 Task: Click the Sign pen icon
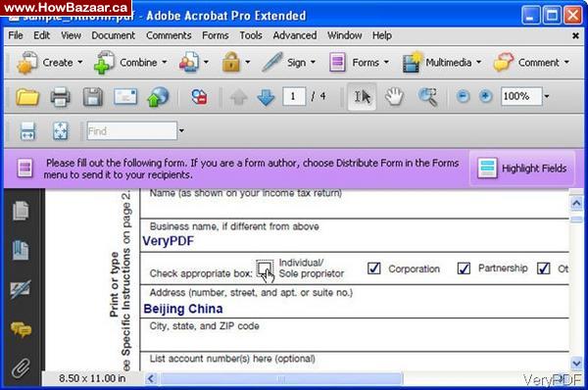(272, 63)
